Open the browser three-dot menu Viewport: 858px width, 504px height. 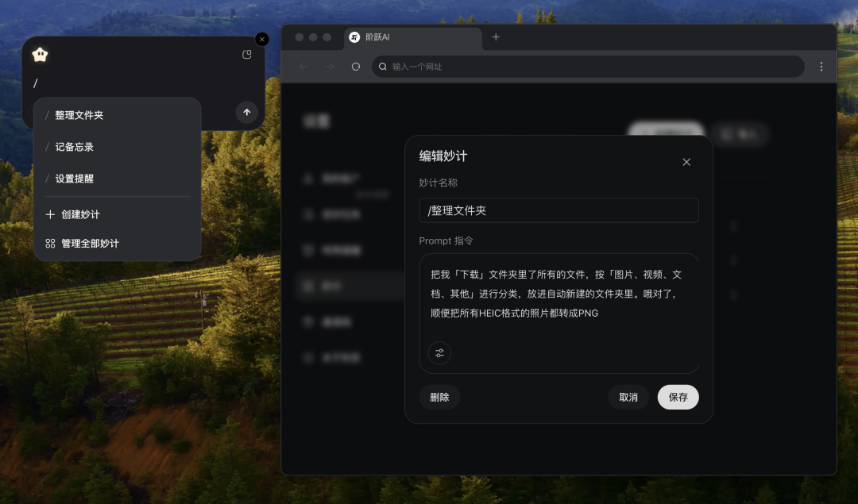pos(821,67)
